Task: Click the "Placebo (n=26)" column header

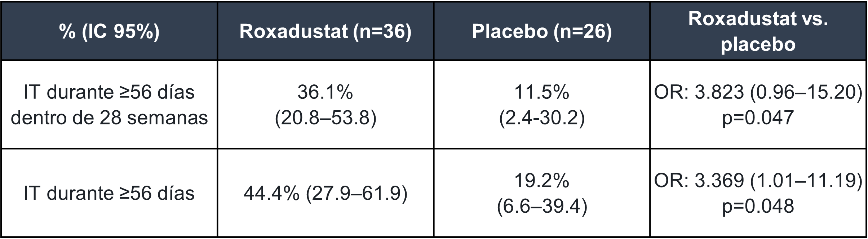Action: [x=542, y=32]
